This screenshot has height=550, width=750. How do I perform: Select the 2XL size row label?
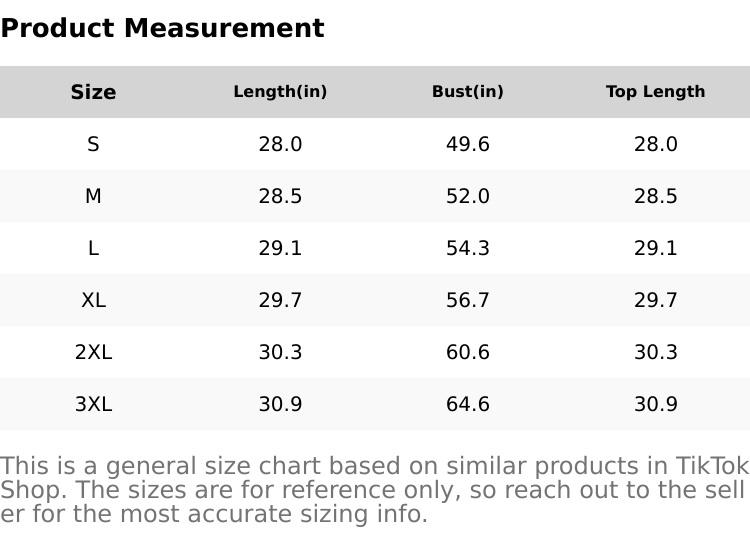point(93,352)
